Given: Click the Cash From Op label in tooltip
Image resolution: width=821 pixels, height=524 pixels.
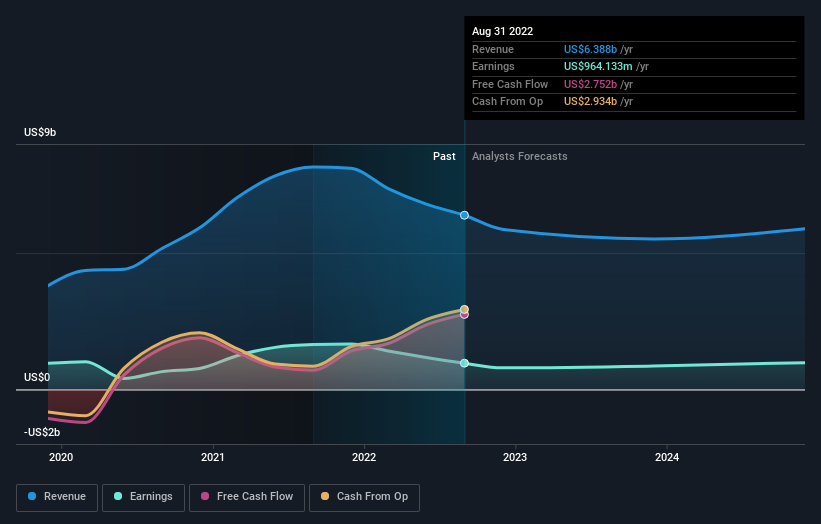Looking at the screenshot, I should tap(507, 102).
